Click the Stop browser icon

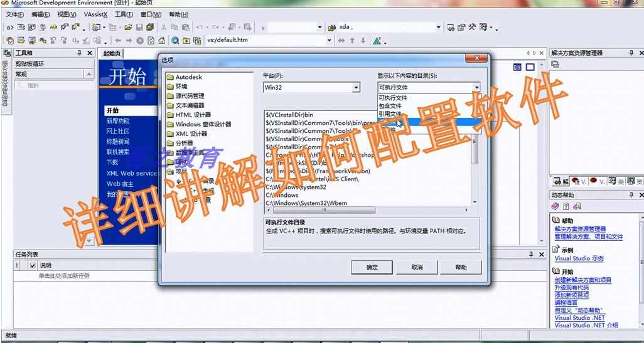[140, 40]
